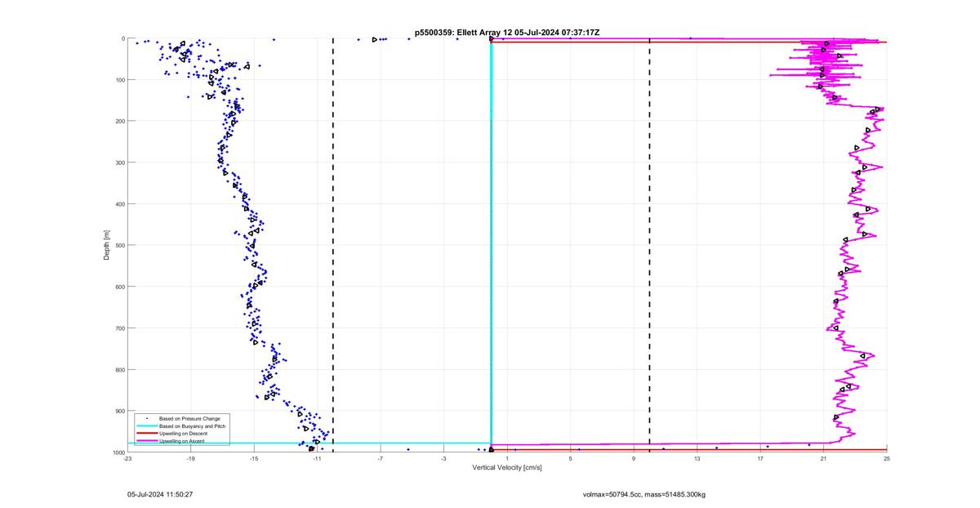This screenshot has height=508, width=980.
Task: Click x-axis tick label '13'
Action: [697, 459]
